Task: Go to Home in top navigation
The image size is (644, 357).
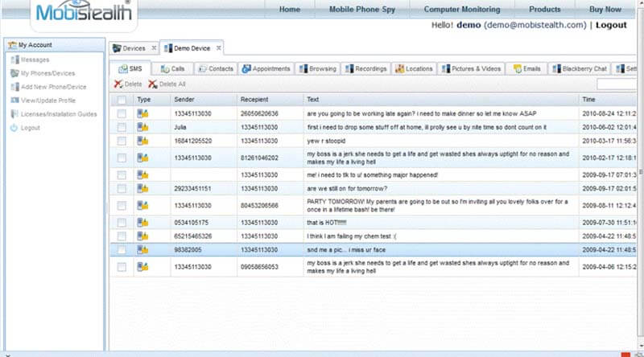Action: [x=290, y=9]
